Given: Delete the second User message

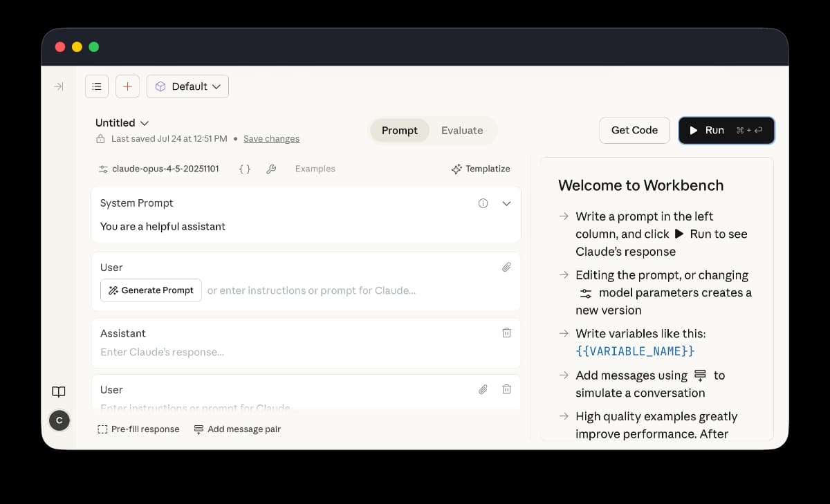Looking at the screenshot, I should 506,389.
